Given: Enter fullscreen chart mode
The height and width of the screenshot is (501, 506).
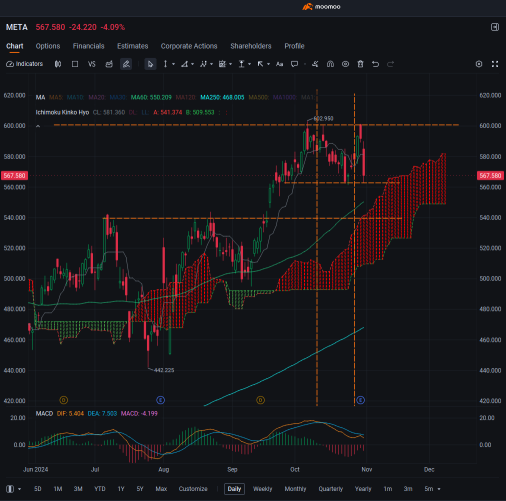Looking at the screenshot, I should [495, 64].
